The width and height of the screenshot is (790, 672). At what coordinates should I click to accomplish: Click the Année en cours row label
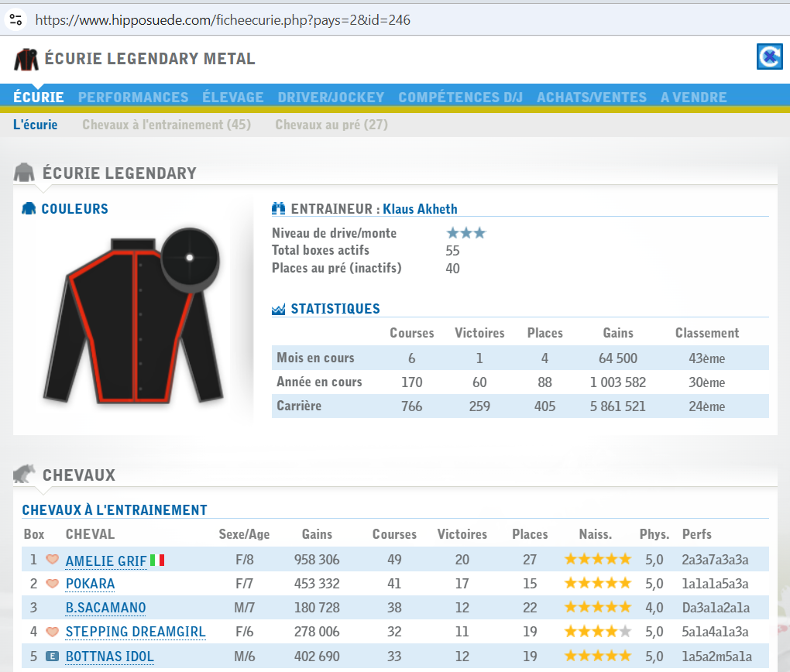pyautogui.click(x=319, y=382)
